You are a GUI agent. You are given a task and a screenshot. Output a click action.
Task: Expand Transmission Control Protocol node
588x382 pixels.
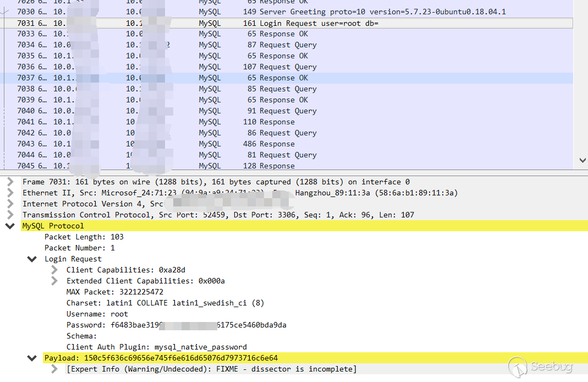tap(10, 215)
